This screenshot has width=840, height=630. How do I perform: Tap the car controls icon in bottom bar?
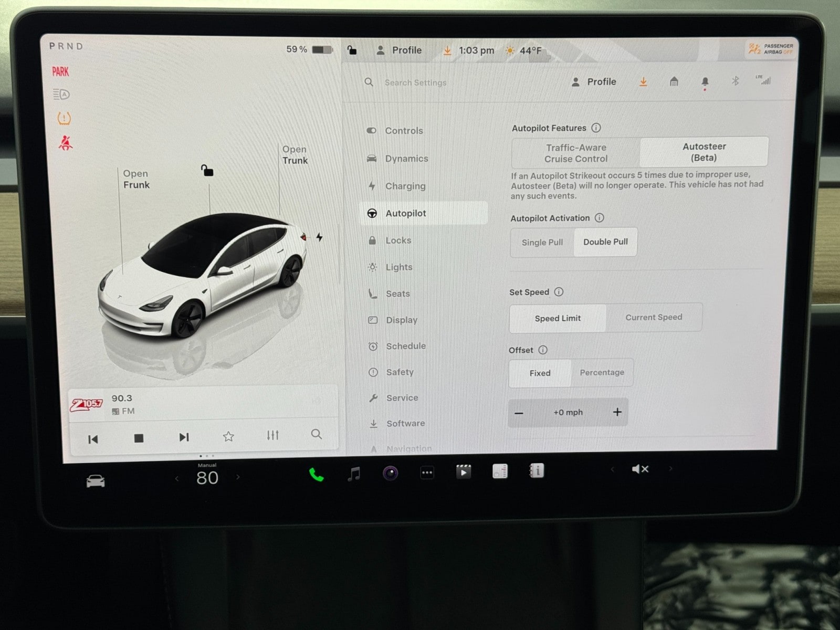96,481
